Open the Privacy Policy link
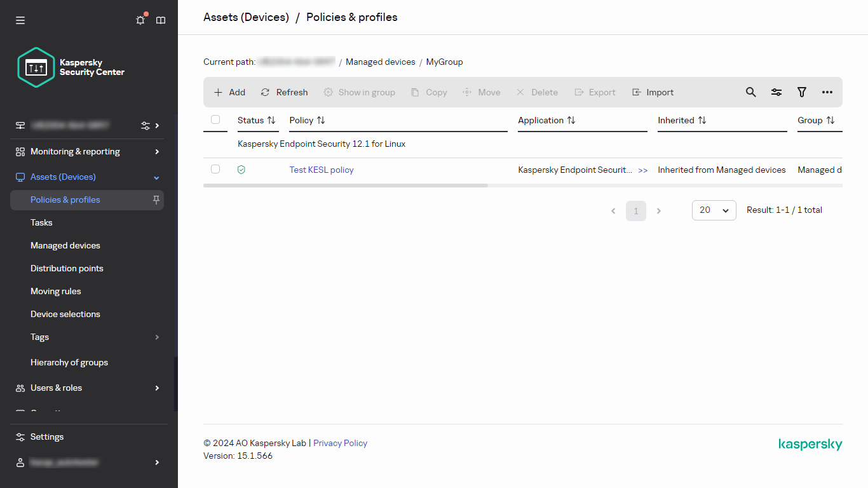 (340, 443)
